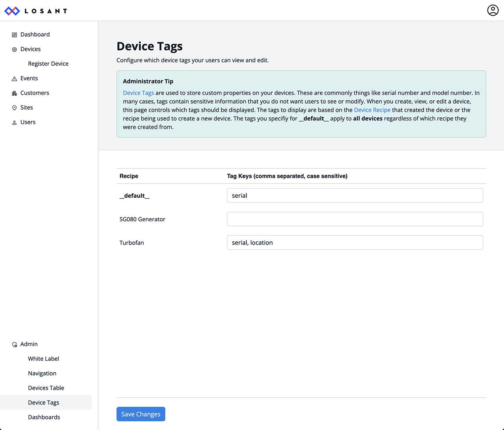Click the Events warning triangle icon
Viewport: 504px width, 430px height.
click(14, 78)
